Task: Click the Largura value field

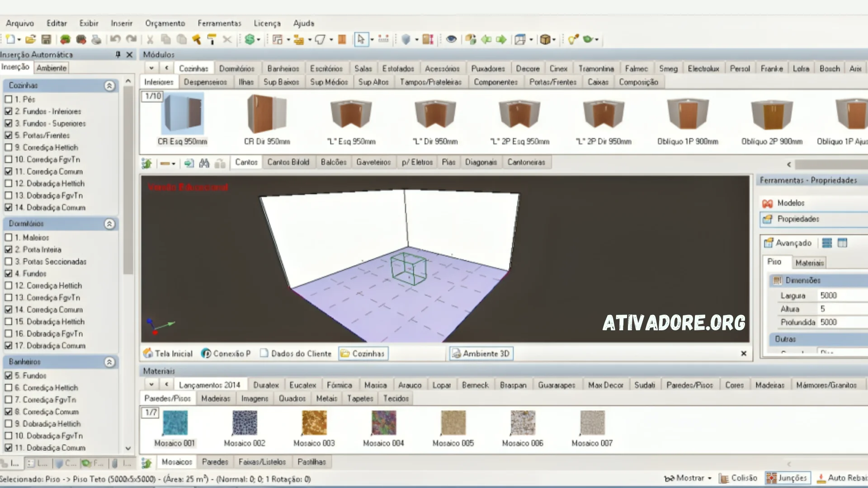Action: (x=842, y=296)
